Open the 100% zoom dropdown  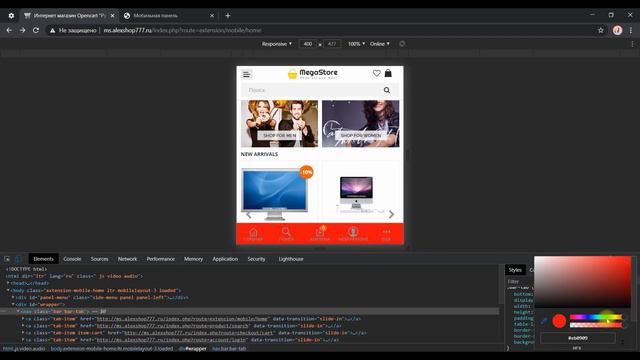356,44
